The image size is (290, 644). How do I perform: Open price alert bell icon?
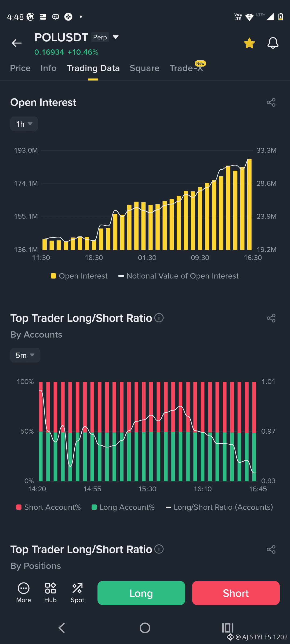point(273,43)
